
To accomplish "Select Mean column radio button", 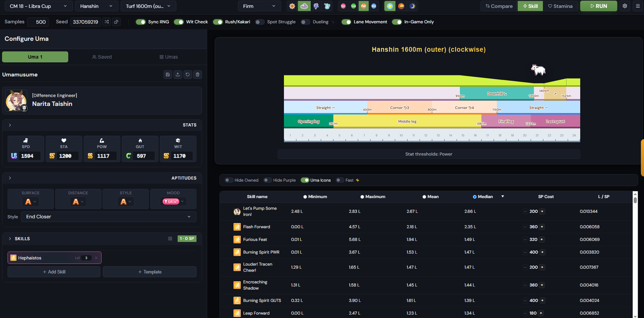I will pyautogui.click(x=424, y=197).
